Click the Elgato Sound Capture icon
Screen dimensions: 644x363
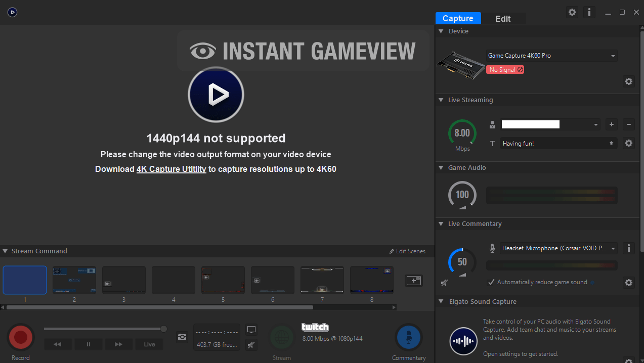point(463,341)
